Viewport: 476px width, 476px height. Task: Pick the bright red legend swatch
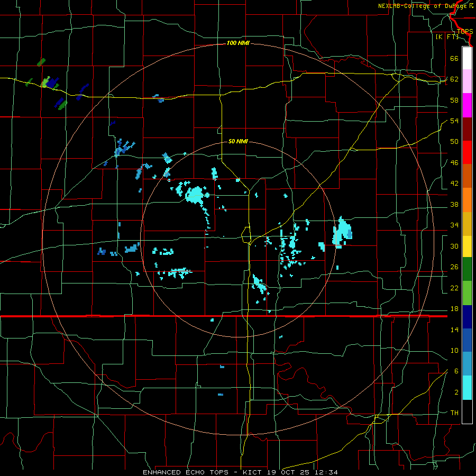tap(467, 152)
